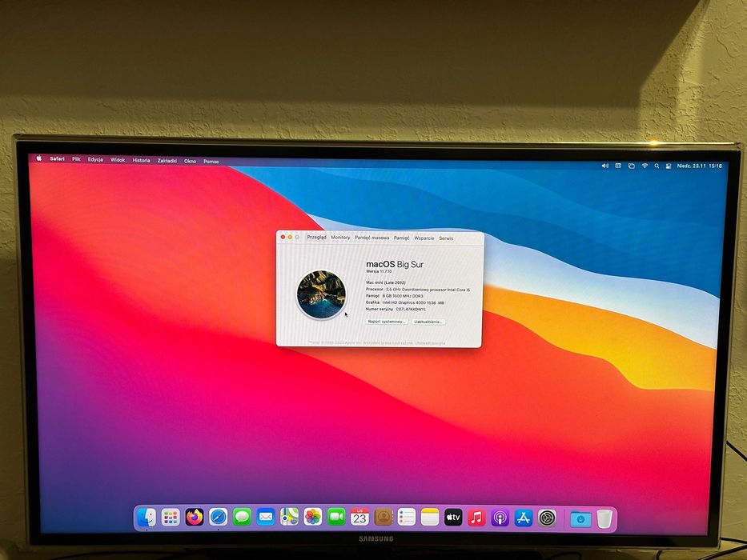Open Spotlight search magnifier
Screen dimensions: 747x560
pyautogui.click(x=657, y=166)
